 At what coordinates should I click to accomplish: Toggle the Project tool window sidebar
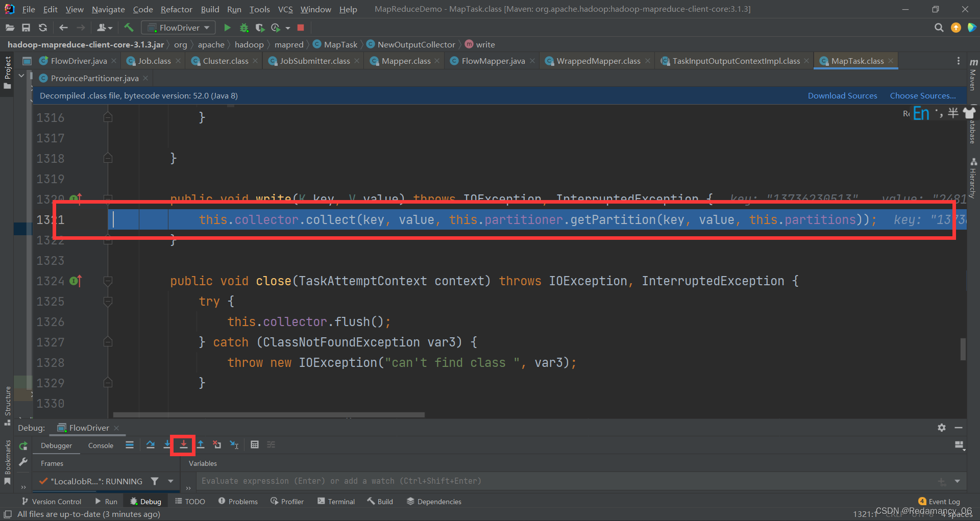tap(7, 72)
